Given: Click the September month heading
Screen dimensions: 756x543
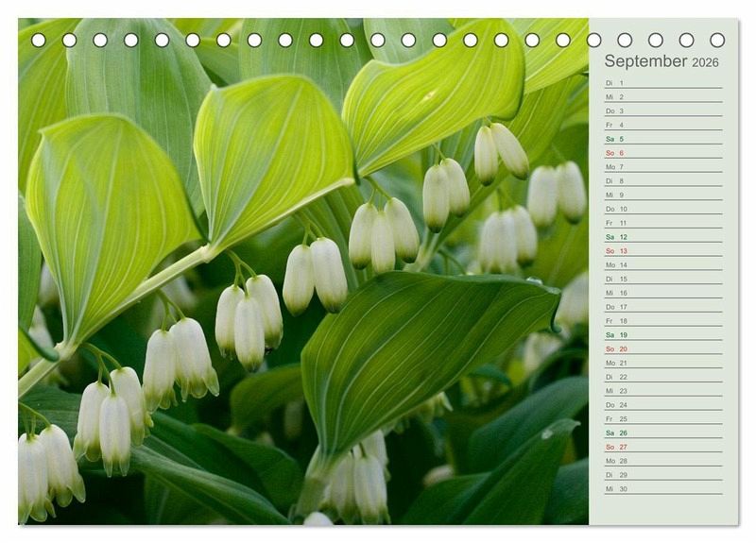Looking at the screenshot, I should point(645,61).
